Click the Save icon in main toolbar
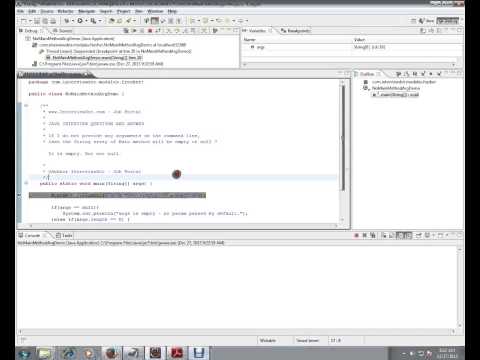Screen dimensions: 480x360 pyautogui.click(x=37, y=21)
